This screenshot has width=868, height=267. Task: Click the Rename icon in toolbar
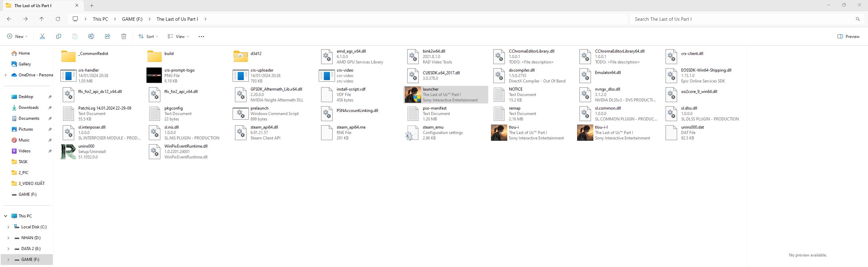91,36
